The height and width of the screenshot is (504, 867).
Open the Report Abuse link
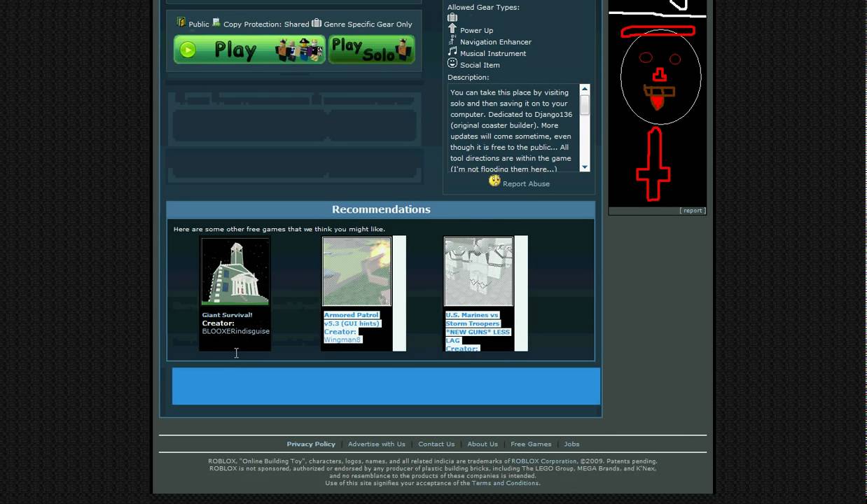pyautogui.click(x=526, y=184)
